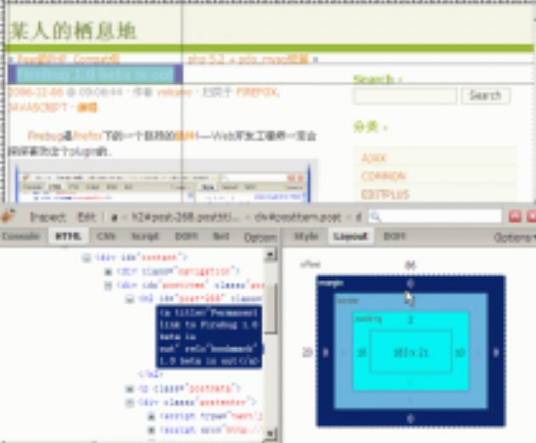Click the webpage Search button
Screen dimensions: 536x443
[x=485, y=95]
